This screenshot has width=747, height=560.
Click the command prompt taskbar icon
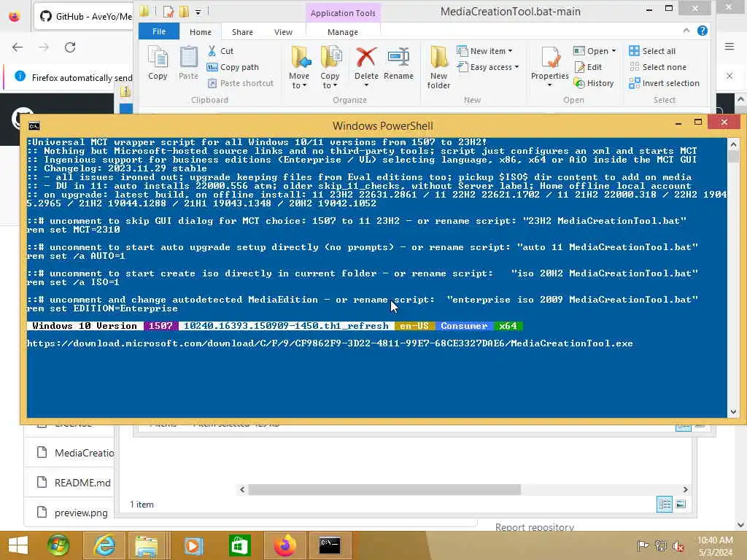330,545
